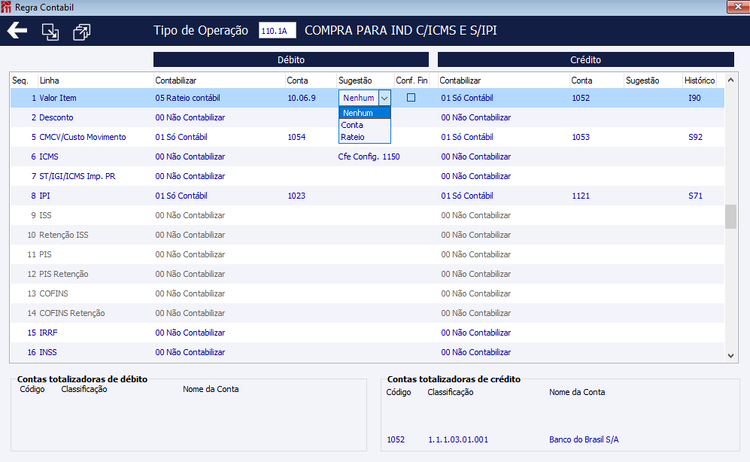Click the Crédito section header
Screen dimensions: 750x462
click(585, 60)
